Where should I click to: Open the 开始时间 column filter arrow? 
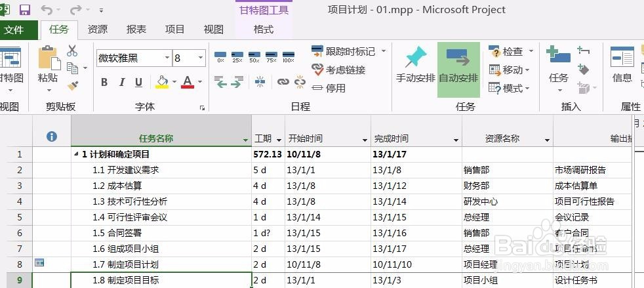click(365, 140)
